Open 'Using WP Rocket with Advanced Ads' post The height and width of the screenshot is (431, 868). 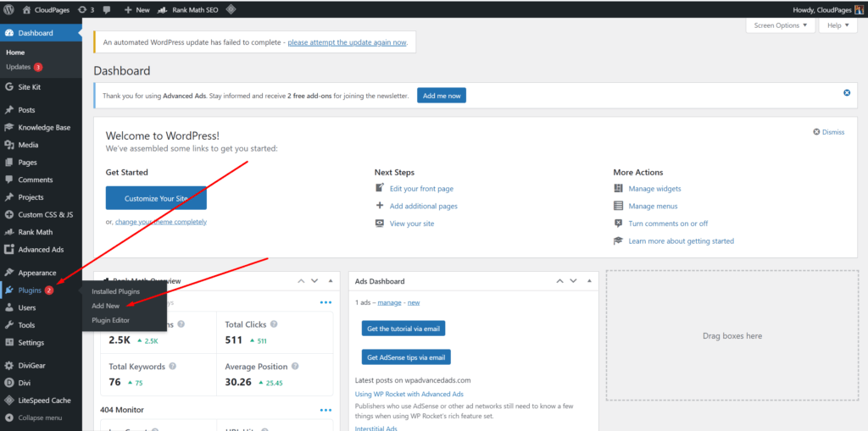[x=409, y=395]
